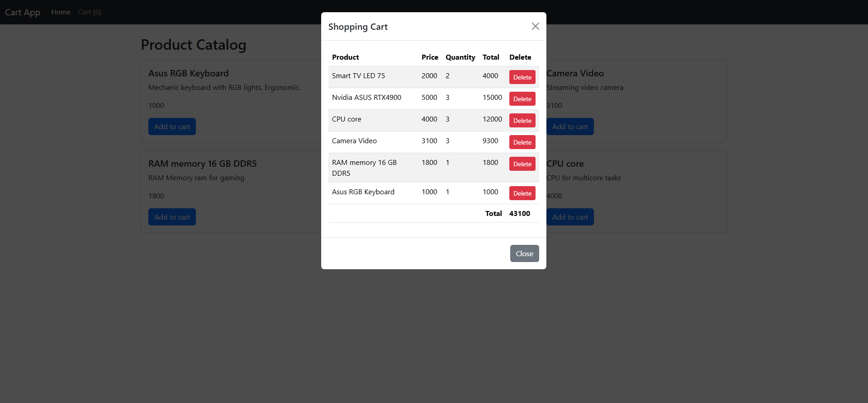The height and width of the screenshot is (403, 868).
Task: Delete Camera Video row from cart
Action: [522, 142]
